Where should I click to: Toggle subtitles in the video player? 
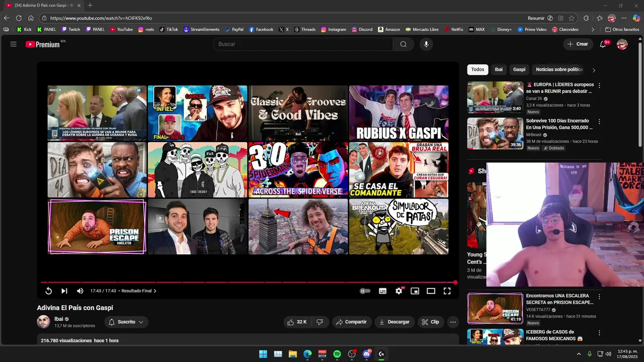coord(383,291)
